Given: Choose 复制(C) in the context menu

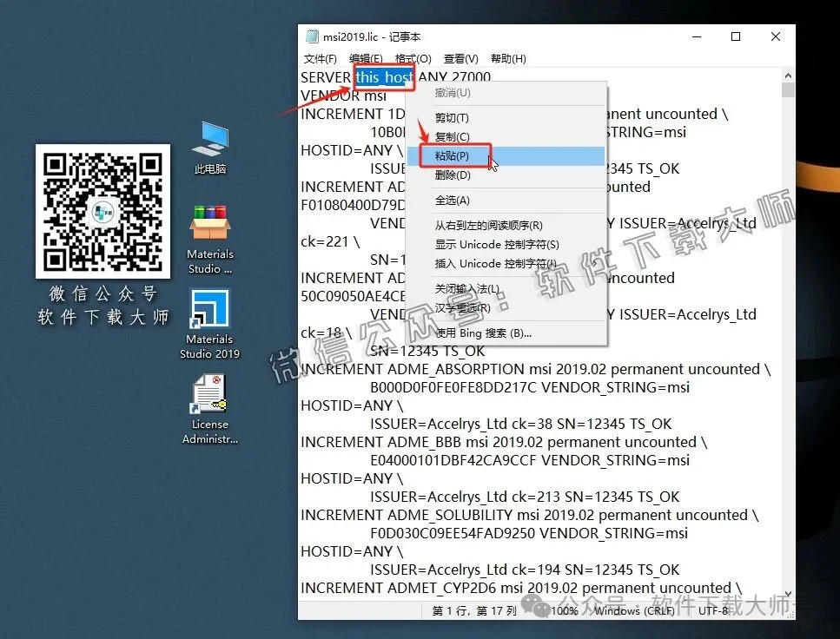Looking at the screenshot, I should pyautogui.click(x=452, y=137).
